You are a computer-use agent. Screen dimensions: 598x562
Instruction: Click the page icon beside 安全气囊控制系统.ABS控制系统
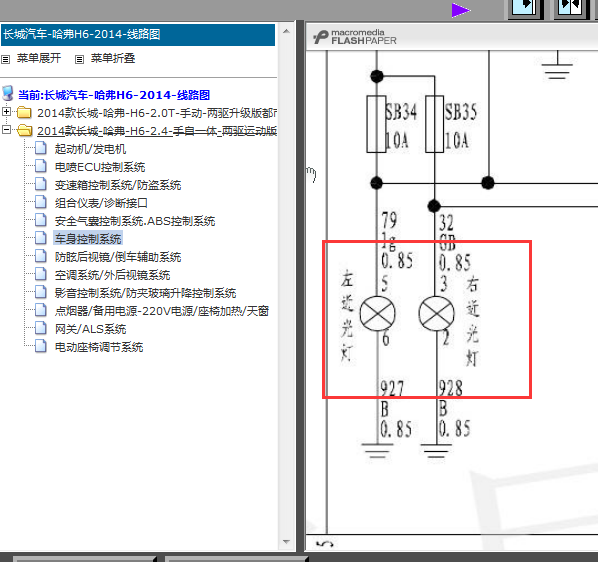pos(41,220)
